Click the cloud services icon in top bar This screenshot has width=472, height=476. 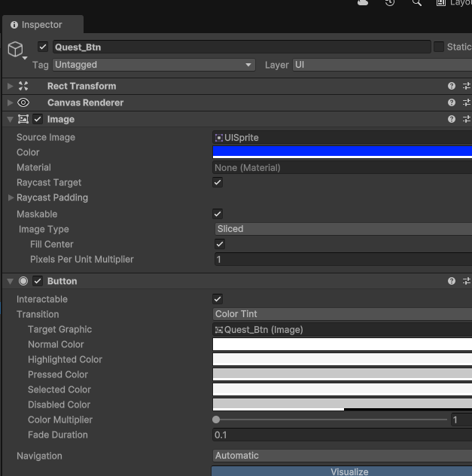click(x=364, y=3)
